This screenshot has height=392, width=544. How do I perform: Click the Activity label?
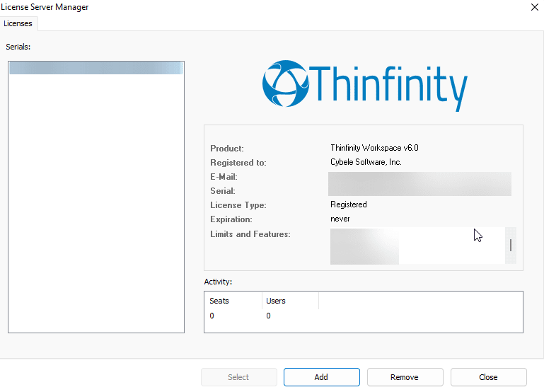[218, 282]
